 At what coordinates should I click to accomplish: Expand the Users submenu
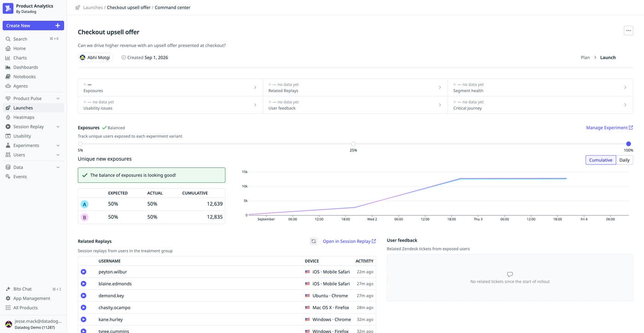tap(58, 155)
